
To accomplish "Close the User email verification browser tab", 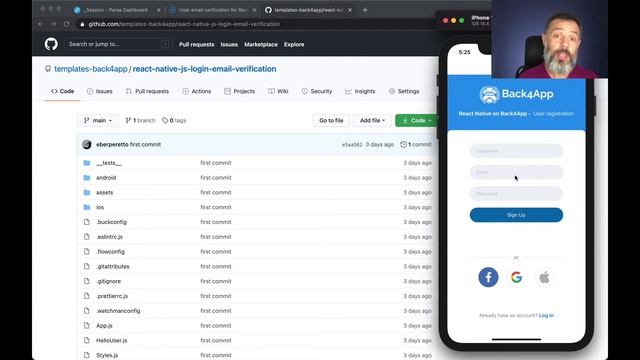I will (x=254, y=10).
